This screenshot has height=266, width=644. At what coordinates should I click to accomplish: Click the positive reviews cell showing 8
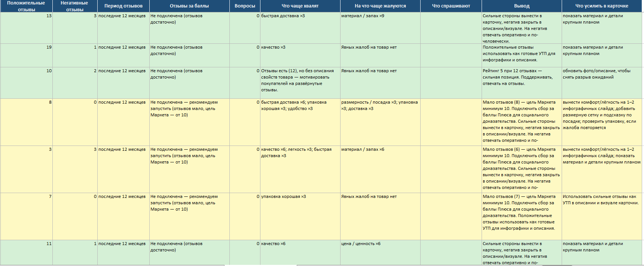(x=26, y=122)
